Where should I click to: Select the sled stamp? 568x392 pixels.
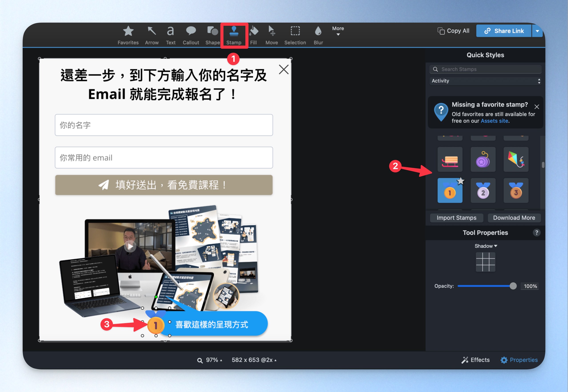click(x=450, y=159)
